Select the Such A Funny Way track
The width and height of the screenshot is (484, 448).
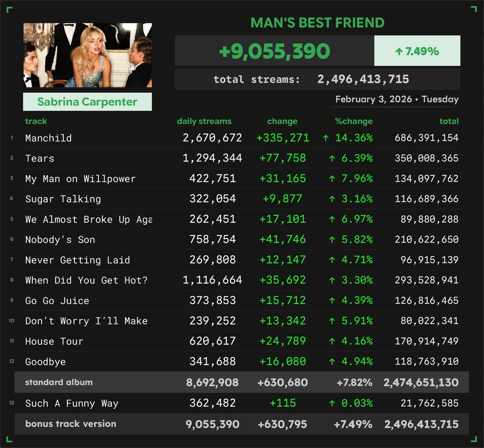click(x=72, y=404)
